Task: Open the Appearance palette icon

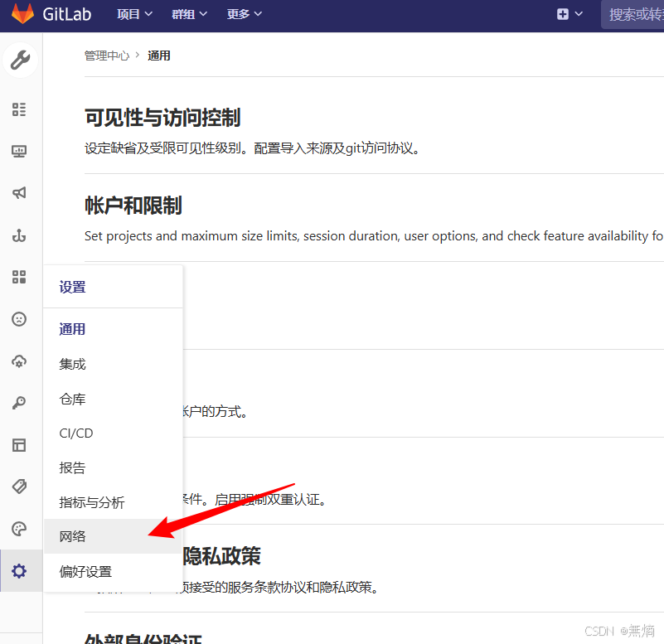Action: 19,529
